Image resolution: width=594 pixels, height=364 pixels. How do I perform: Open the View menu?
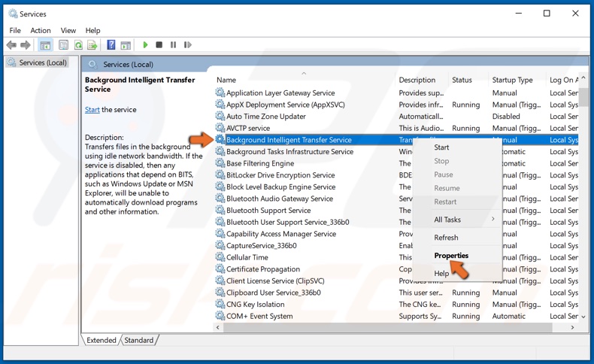[x=68, y=31]
